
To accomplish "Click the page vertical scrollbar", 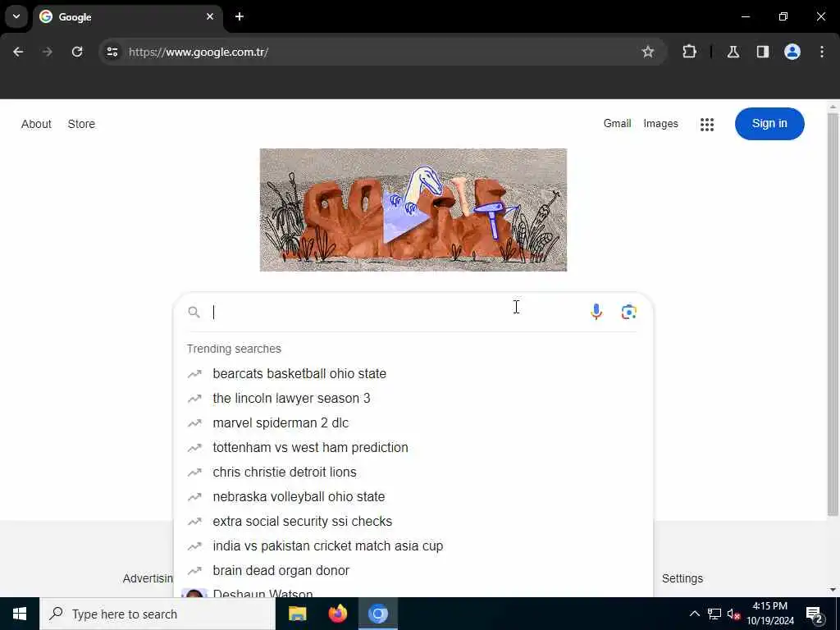I will point(833,315).
